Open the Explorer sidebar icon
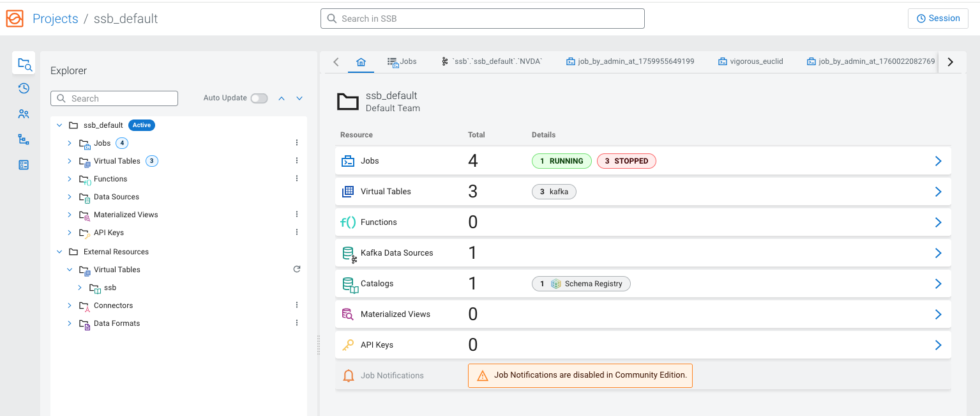Viewport: 980px width, 416px height. point(24,64)
